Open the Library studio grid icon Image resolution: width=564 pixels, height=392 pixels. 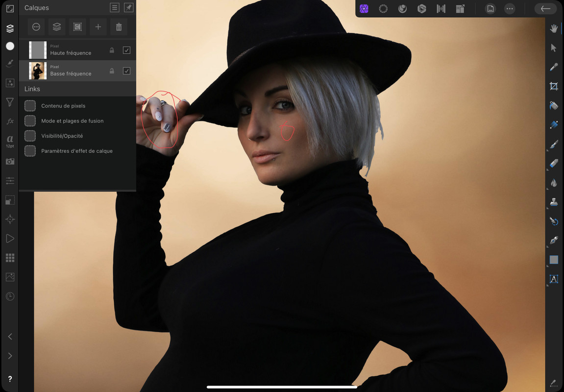click(x=10, y=258)
